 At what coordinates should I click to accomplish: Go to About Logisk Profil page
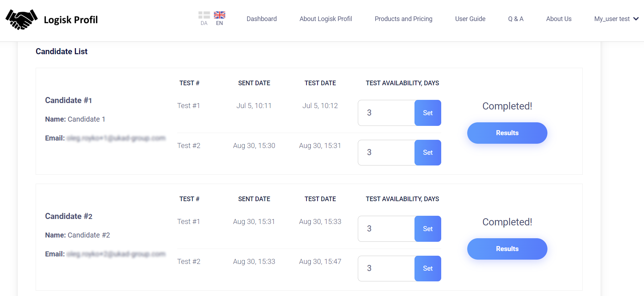pos(326,19)
